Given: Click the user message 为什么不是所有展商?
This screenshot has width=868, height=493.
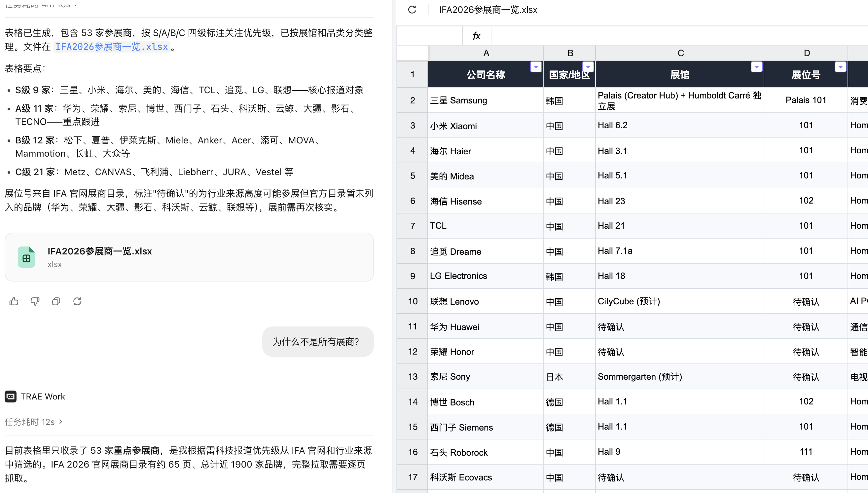Looking at the screenshot, I should click(318, 342).
